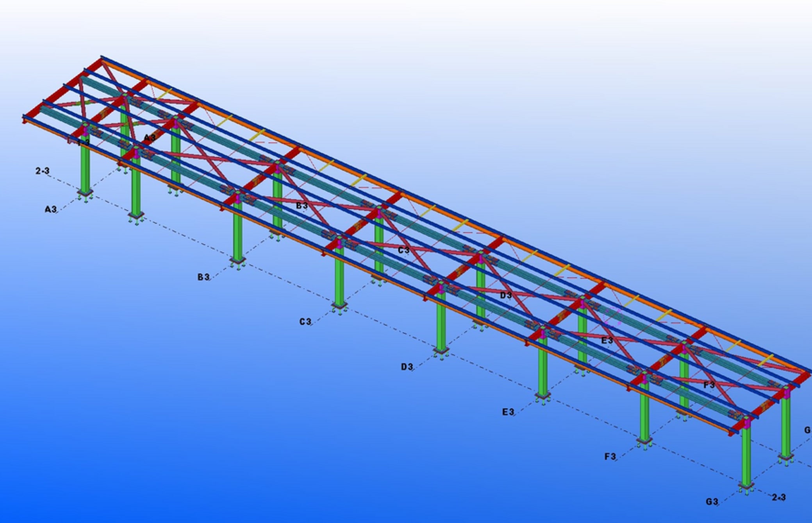
Task: Click the G3 grid label
Action: pyautogui.click(x=712, y=502)
